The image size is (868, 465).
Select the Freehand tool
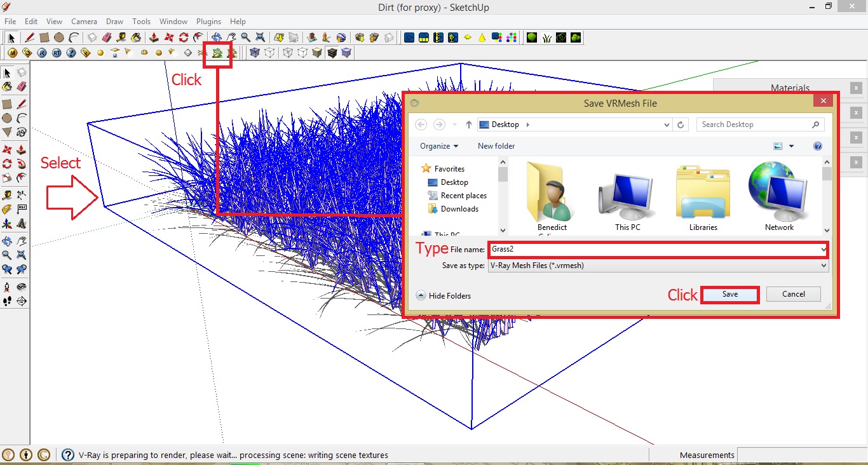(22, 132)
